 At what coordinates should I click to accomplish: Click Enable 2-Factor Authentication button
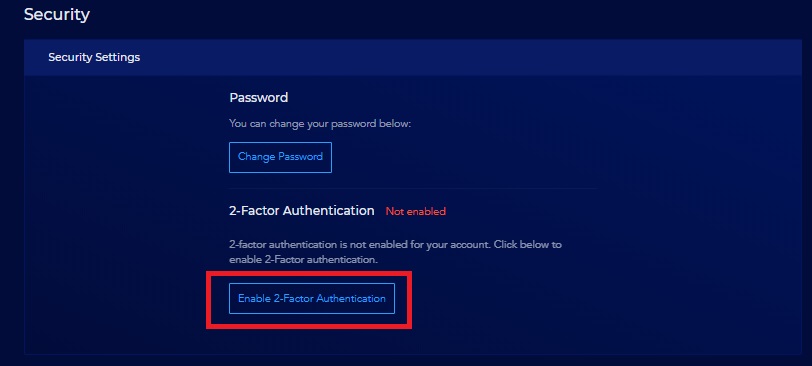[312, 298]
